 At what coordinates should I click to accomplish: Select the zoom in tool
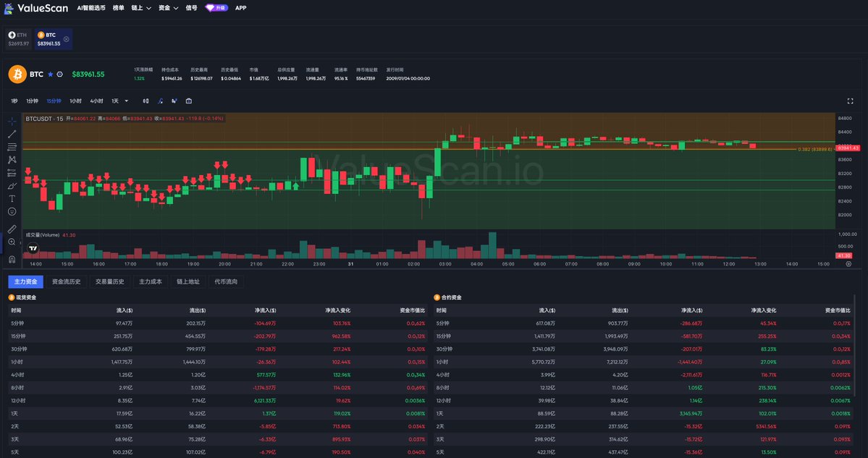(12, 242)
